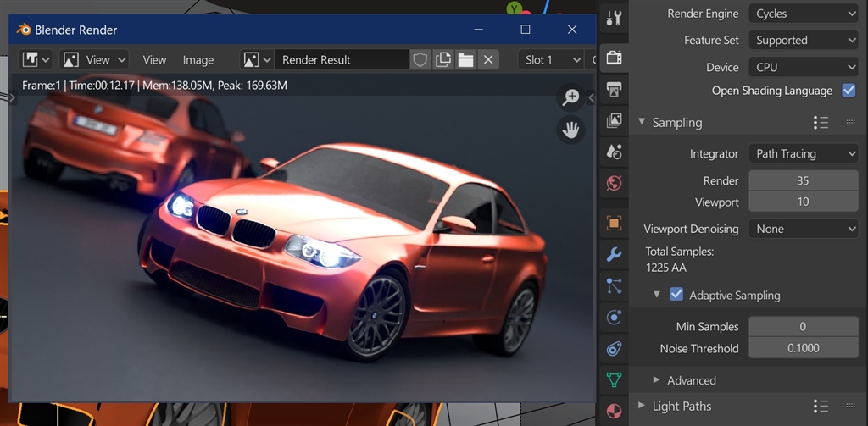Expand the Light Paths panel
Image resolution: width=868 pixels, height=426 pixels.
[x=642, y=406]
